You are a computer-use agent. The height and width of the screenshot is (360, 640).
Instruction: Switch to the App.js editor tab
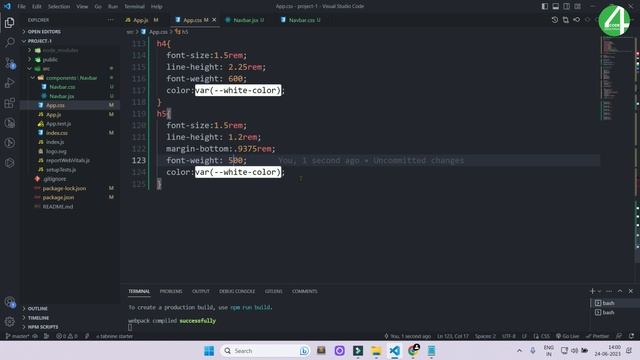pos(142,20)
